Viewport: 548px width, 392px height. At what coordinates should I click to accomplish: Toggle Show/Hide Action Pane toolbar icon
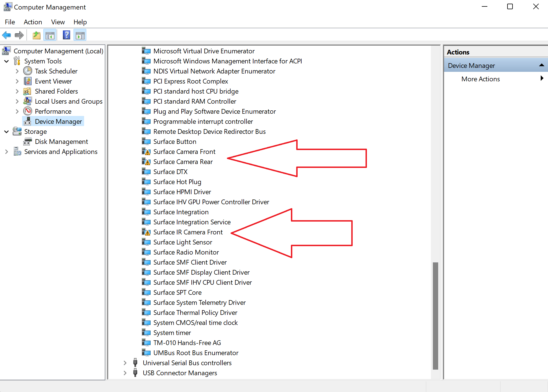click(x=80, y=35)
